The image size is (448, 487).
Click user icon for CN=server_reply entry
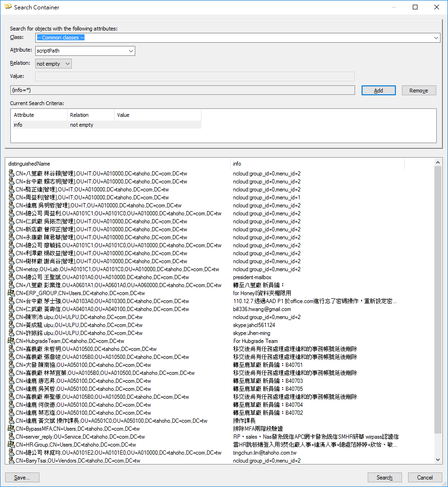tap(11, 437)
